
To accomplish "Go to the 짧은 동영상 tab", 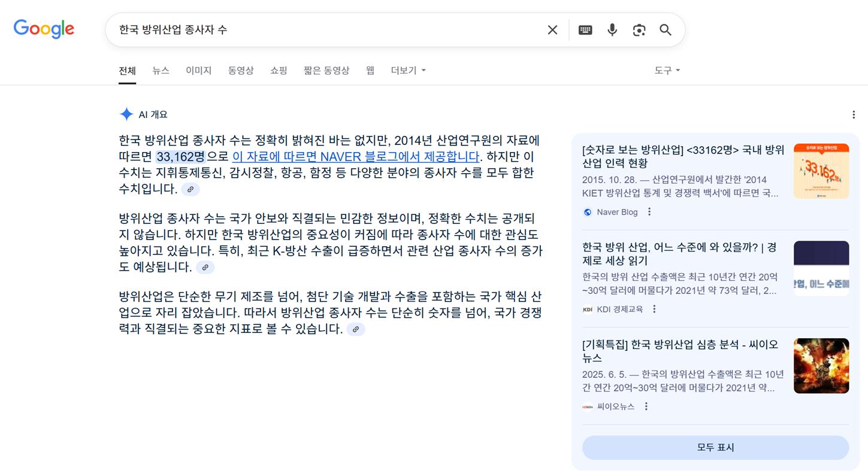I will pos(326,71).
